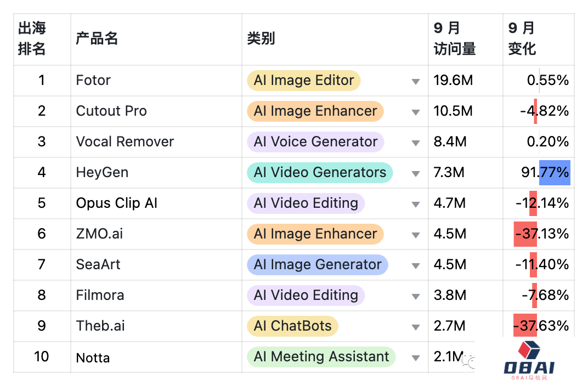Expand category dropdown in Theb.ai row
Viewport: 588px width, 386px height.
point(415,327)
